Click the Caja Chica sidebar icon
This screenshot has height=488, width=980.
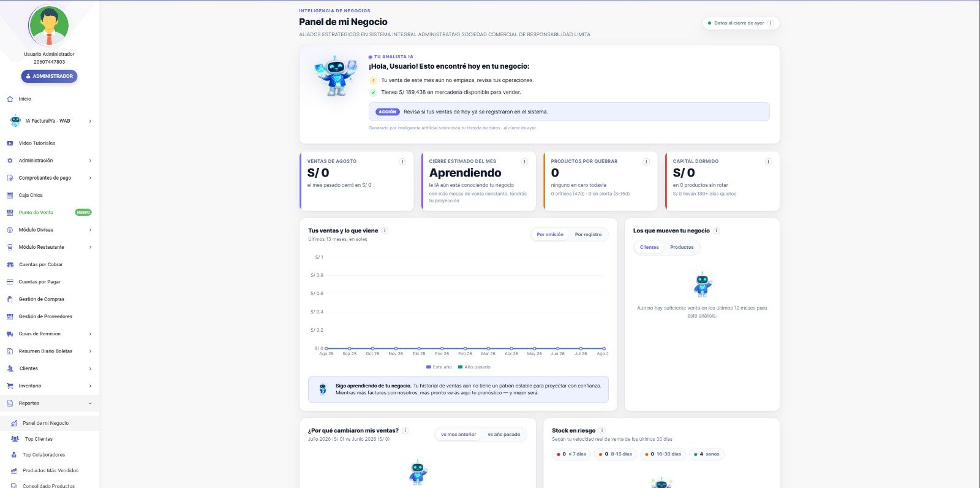[x=10, y=195]
